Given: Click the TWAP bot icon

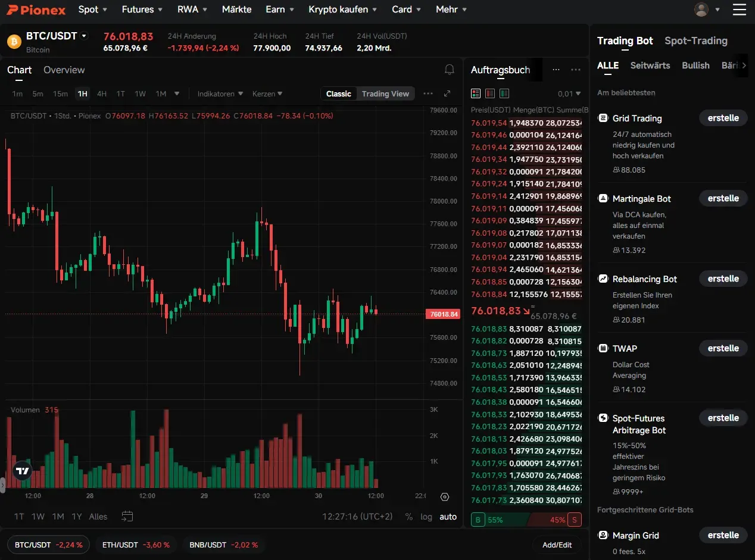Looking at the screenshot, I should 603,348.
